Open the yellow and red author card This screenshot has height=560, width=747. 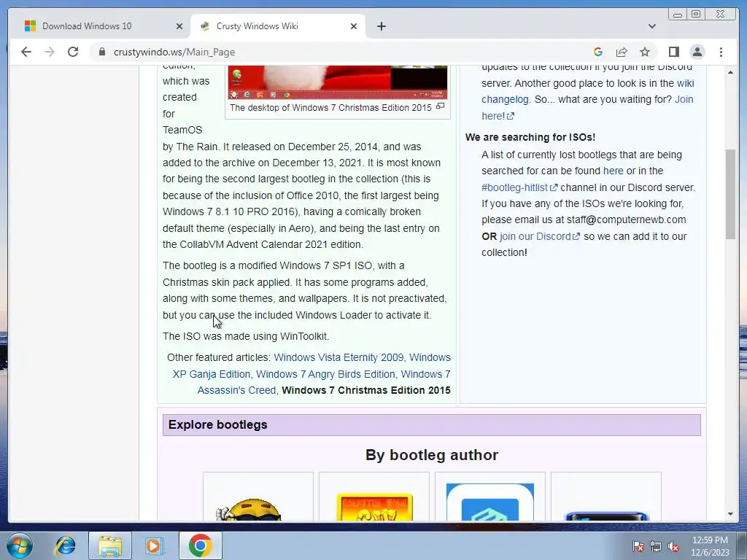tap(374, 497)
